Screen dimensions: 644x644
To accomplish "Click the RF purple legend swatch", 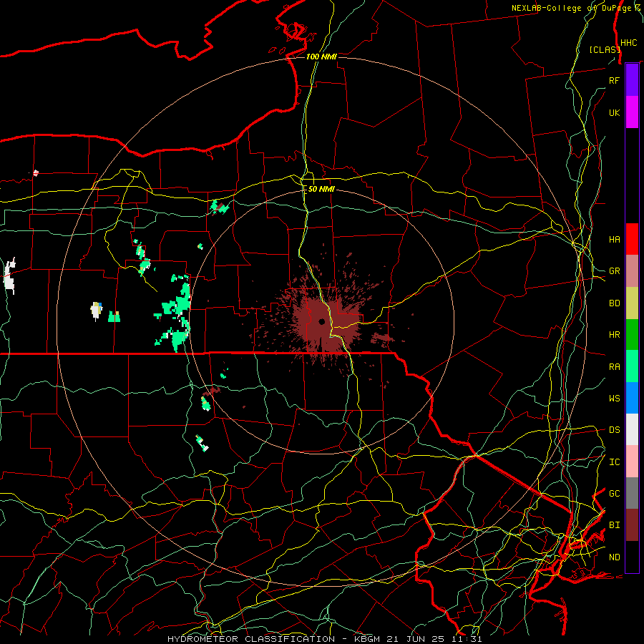I will click(632, 80).
